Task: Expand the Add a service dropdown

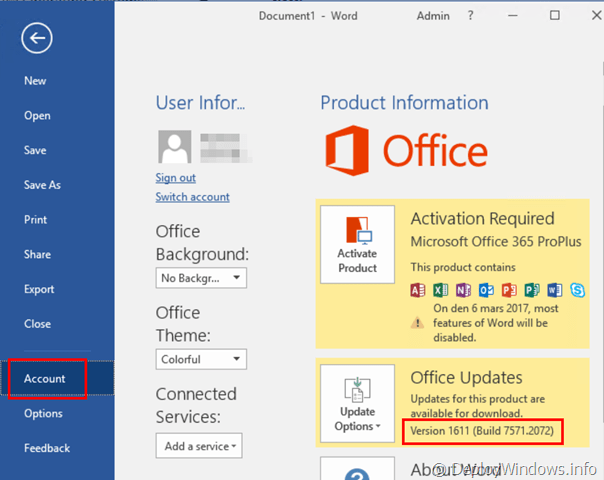Action: pyautogui.click(x=198, y=445)
